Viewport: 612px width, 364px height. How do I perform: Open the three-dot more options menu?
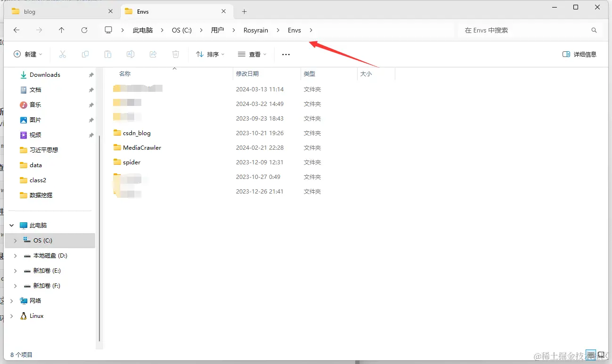(286, 54)
